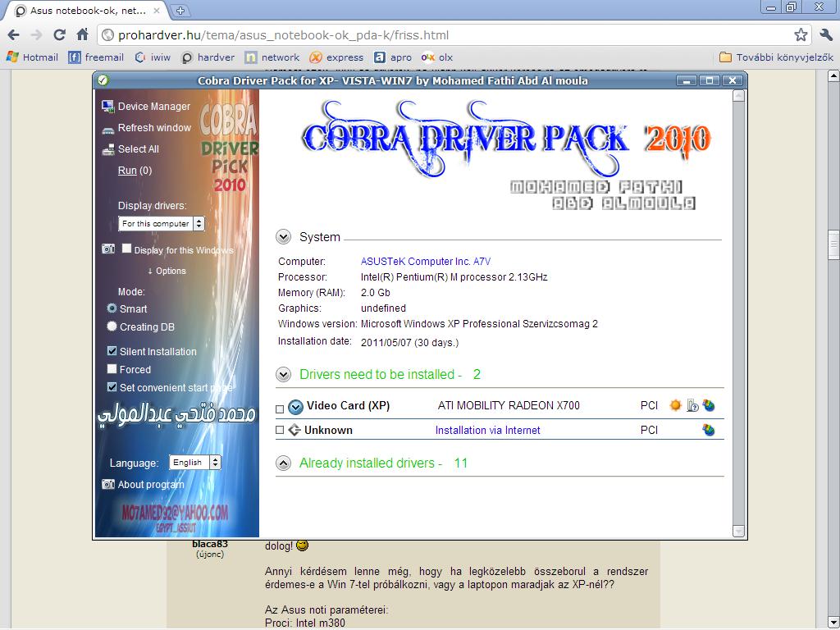
Task: Select Creating DB mode
Action: pos(112,326)
